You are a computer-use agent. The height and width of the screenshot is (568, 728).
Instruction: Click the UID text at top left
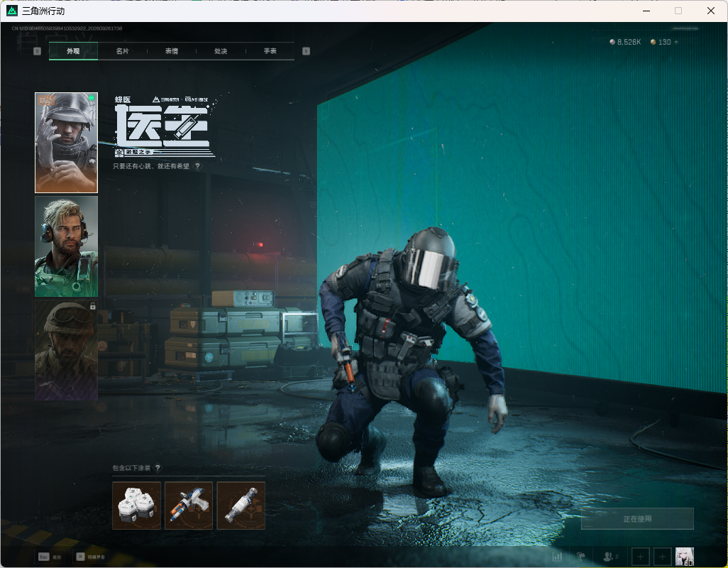[67, 28]
